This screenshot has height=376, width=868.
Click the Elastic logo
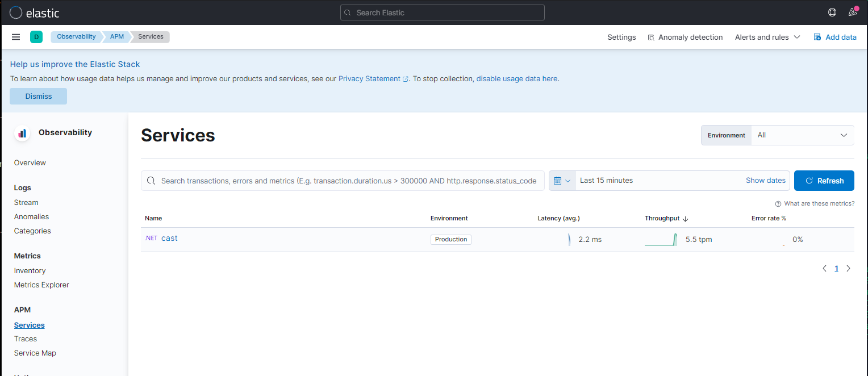coord(35,12)
